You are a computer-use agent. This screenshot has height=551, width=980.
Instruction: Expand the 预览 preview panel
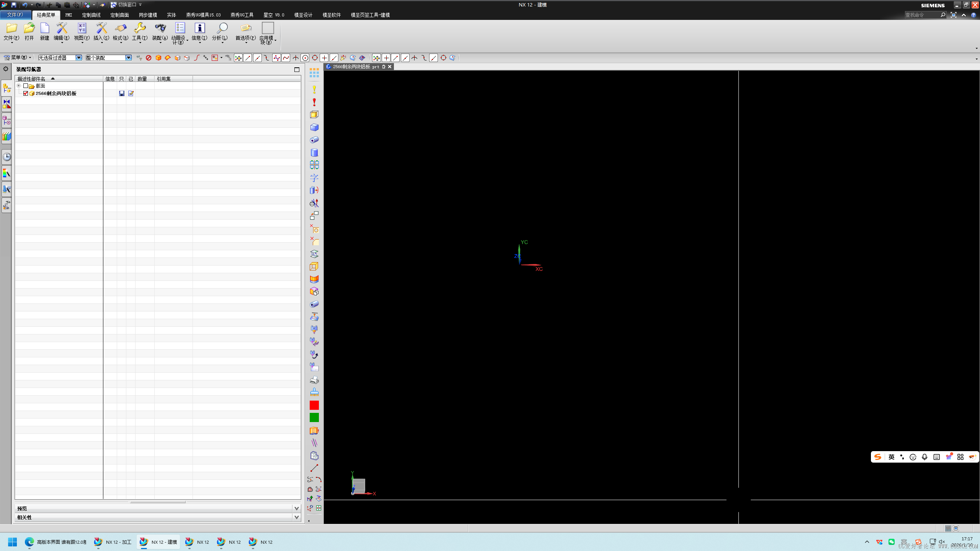pyautogui.click(x=296, y=509)
